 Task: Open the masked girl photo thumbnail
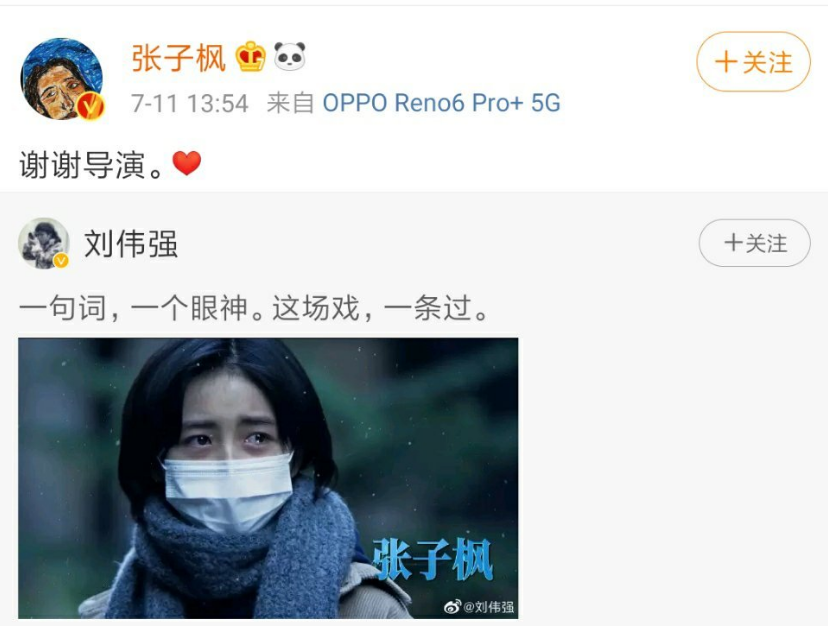pyautogui.click(x=268, y=478)
